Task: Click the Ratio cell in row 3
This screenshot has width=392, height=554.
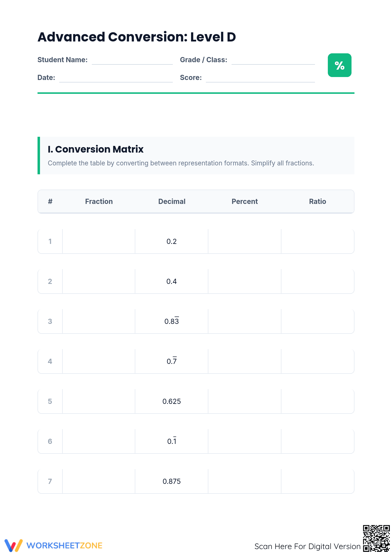Action: (x=317, y=321)
